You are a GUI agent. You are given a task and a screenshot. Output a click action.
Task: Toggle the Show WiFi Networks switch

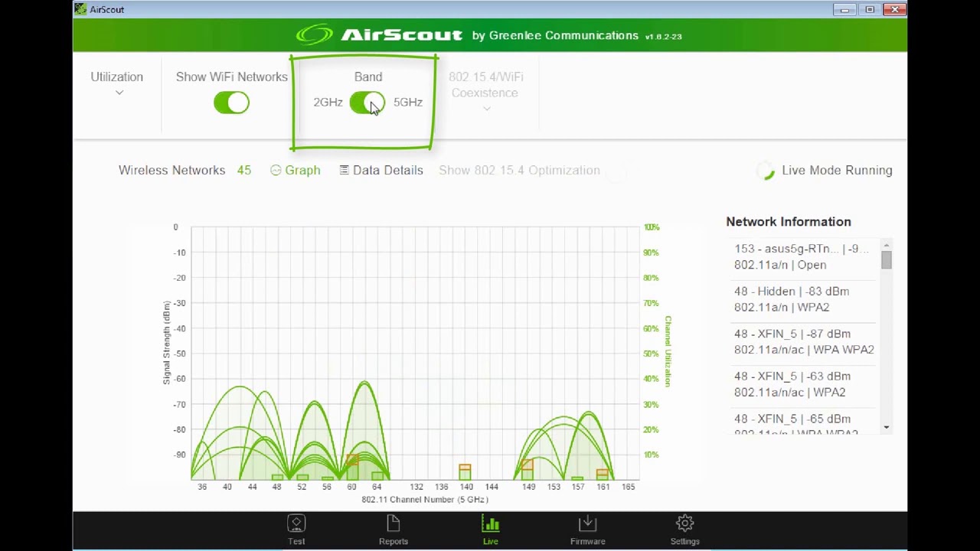231,103
